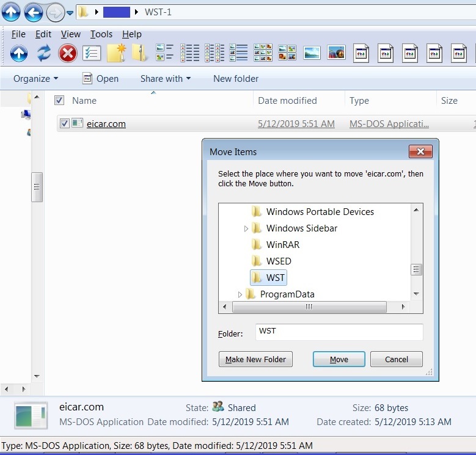The width and height of the screenshot is (476, 455).
Task: Click the folder tree's horizontal scroll left arrow
Action: point(225,307)
